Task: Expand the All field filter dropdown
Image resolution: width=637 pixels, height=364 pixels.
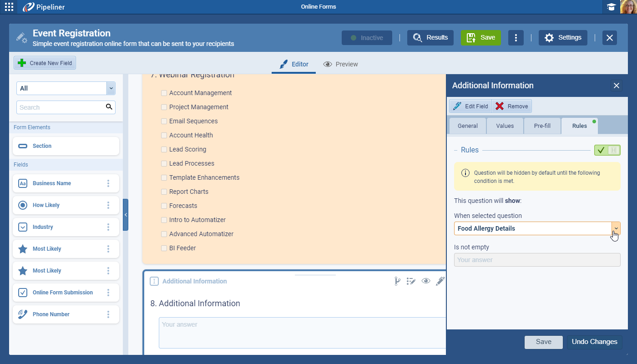Action: [x=111, y=88]
